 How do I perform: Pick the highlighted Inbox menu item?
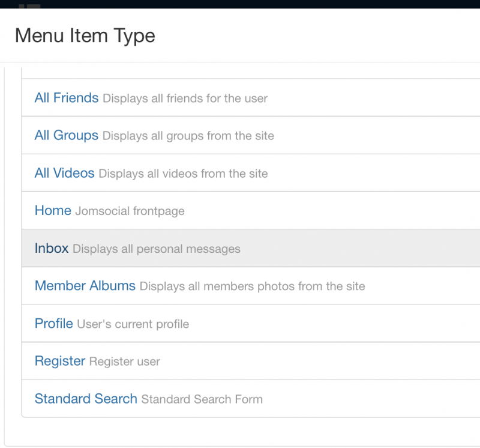tap(52, 248)
